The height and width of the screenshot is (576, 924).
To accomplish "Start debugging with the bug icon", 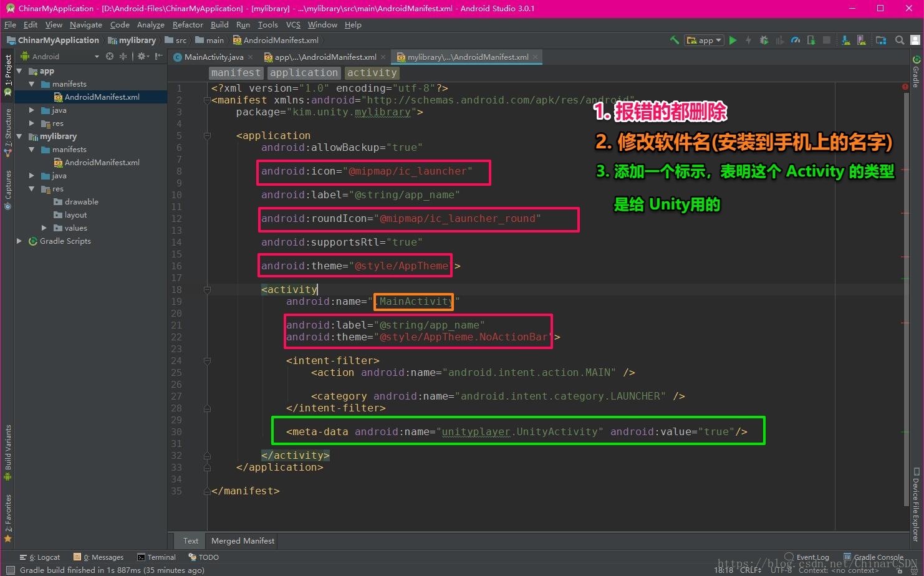I will tap(764, 40).
